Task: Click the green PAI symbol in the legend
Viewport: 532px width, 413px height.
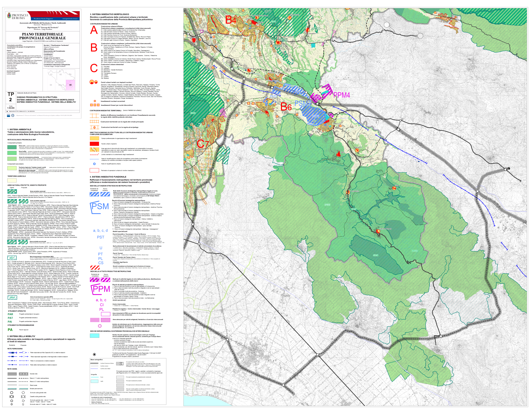Action: (x=10, y=322)
